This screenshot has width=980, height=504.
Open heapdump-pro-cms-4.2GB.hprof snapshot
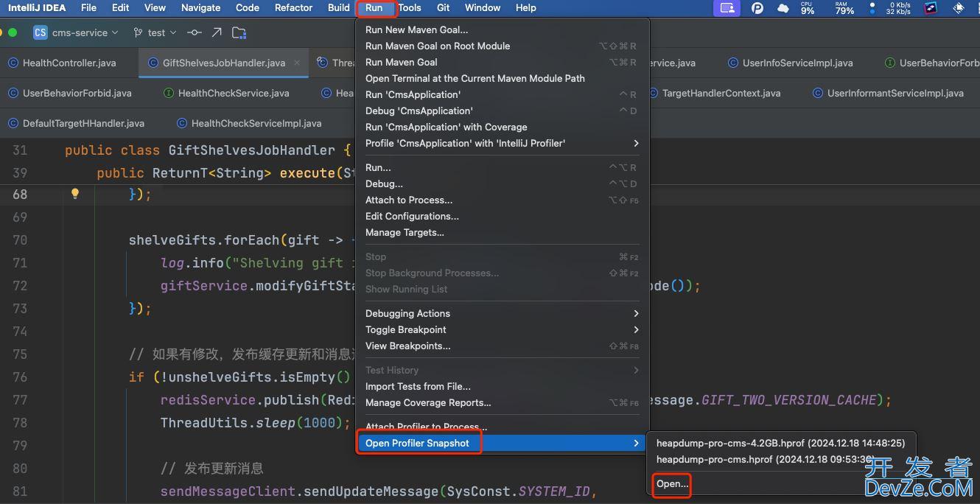click(x=781, y=443)
